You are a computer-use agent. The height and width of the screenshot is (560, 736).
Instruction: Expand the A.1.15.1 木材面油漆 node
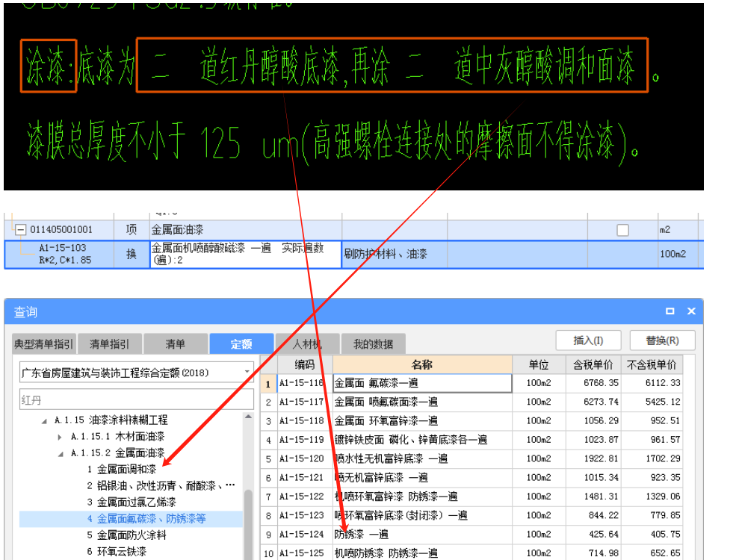[x=60, y=437]
